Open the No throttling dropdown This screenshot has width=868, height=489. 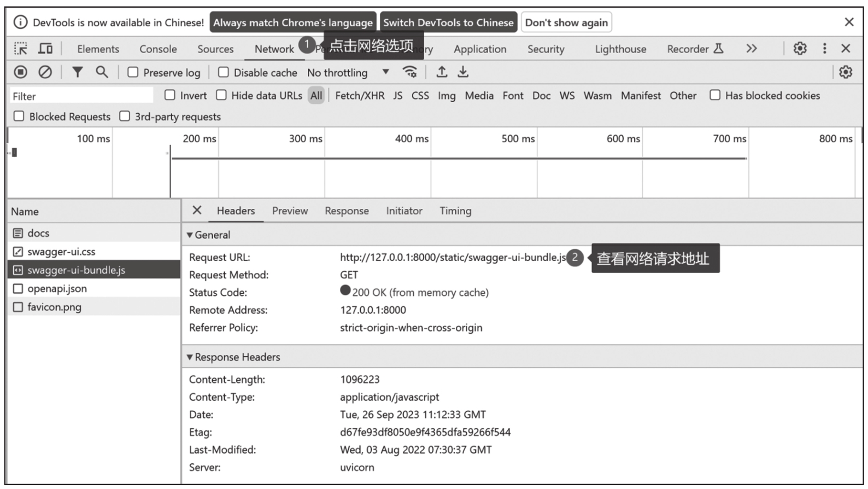[348, 72]
